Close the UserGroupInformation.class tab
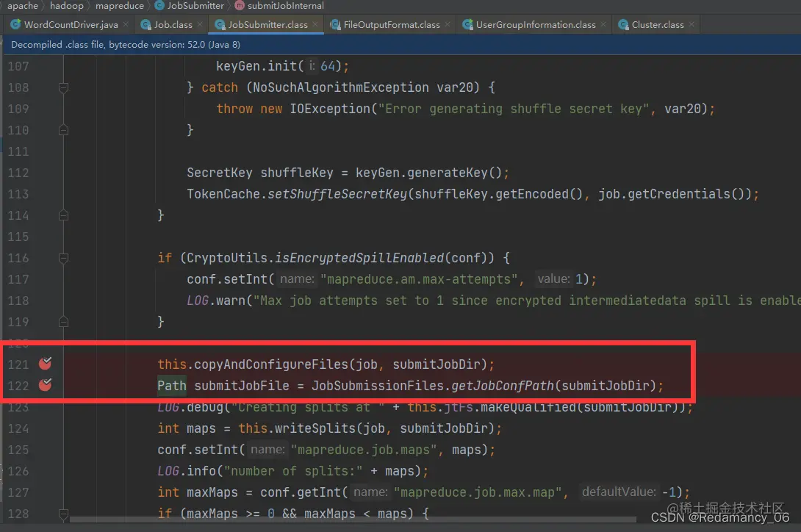Screen dimensions: 801x532 (x=603, y=24)
